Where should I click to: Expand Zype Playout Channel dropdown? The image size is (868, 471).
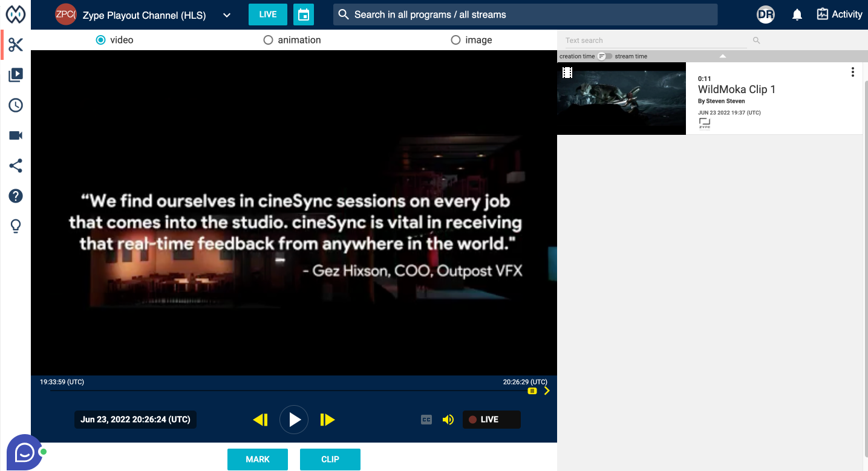[x=227, y=15]
